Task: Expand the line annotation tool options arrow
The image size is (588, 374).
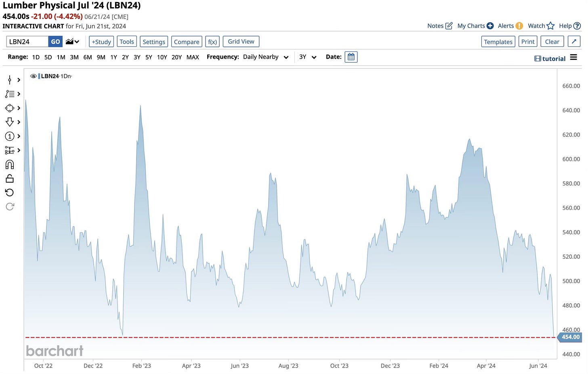Action: pyautogui.click(x=19, y=94)
